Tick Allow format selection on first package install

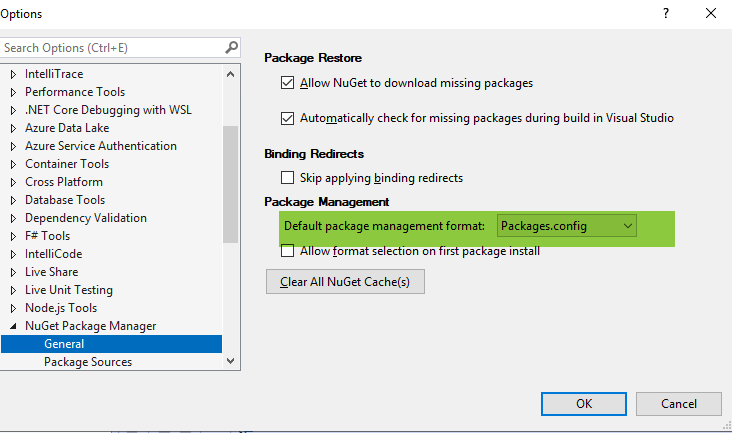click(x=288, y=251)
